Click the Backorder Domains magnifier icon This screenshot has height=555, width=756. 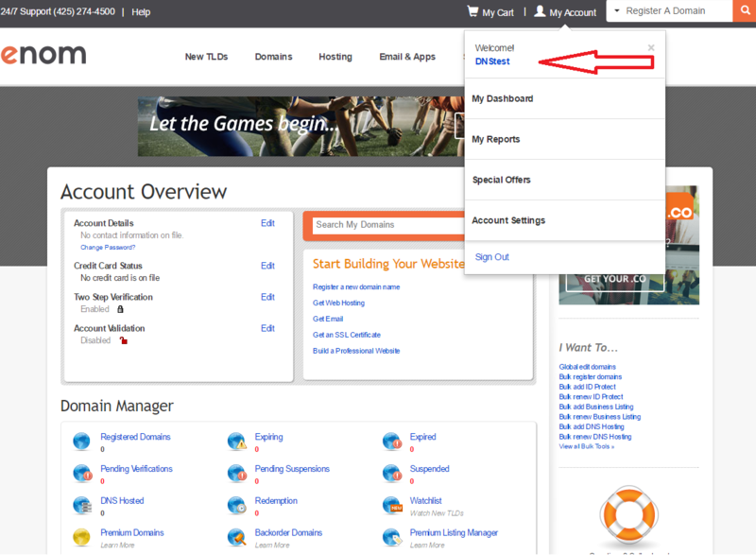click(237, 537)
